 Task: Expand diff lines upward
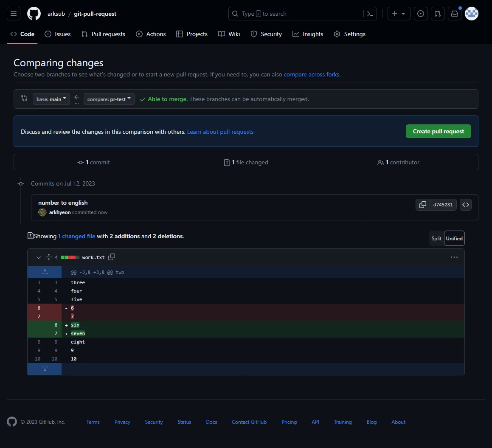(x=45, y=272)
